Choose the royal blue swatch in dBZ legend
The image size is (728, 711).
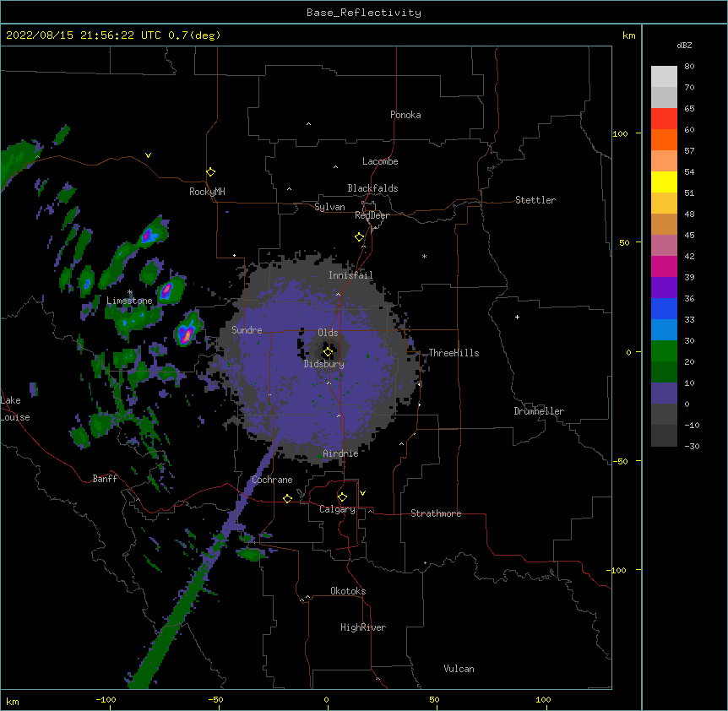click(x=664, y=308)
